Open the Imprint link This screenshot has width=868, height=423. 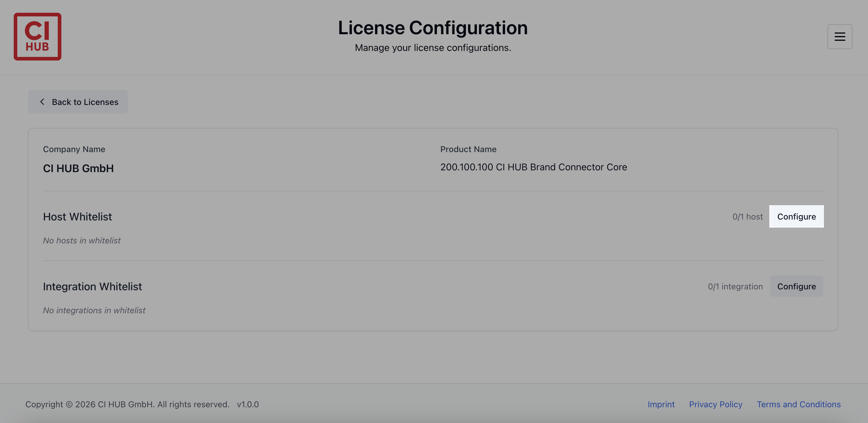click(x=661, y=404)
